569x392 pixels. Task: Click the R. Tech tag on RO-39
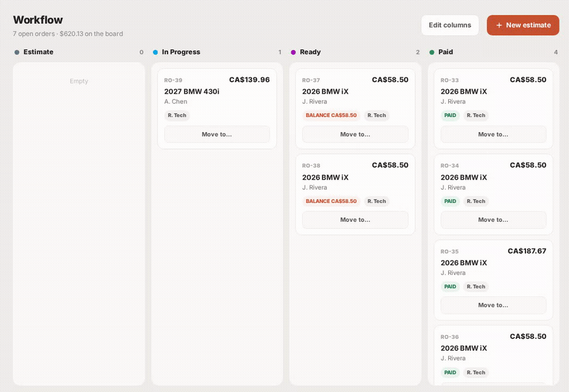(x=177, y=116)
